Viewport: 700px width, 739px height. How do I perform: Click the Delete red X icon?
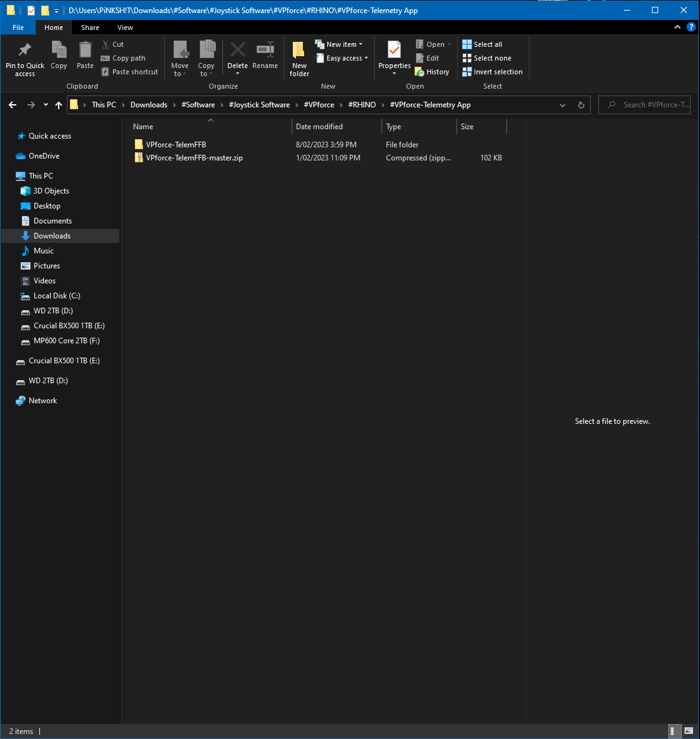coord(237,49)
